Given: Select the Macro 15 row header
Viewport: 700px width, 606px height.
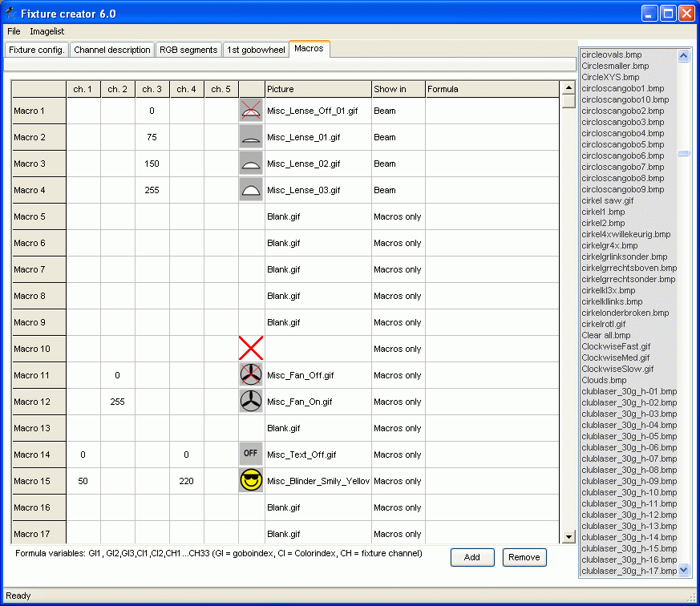Looking at the screenshot, I should (x=38, y=481).
